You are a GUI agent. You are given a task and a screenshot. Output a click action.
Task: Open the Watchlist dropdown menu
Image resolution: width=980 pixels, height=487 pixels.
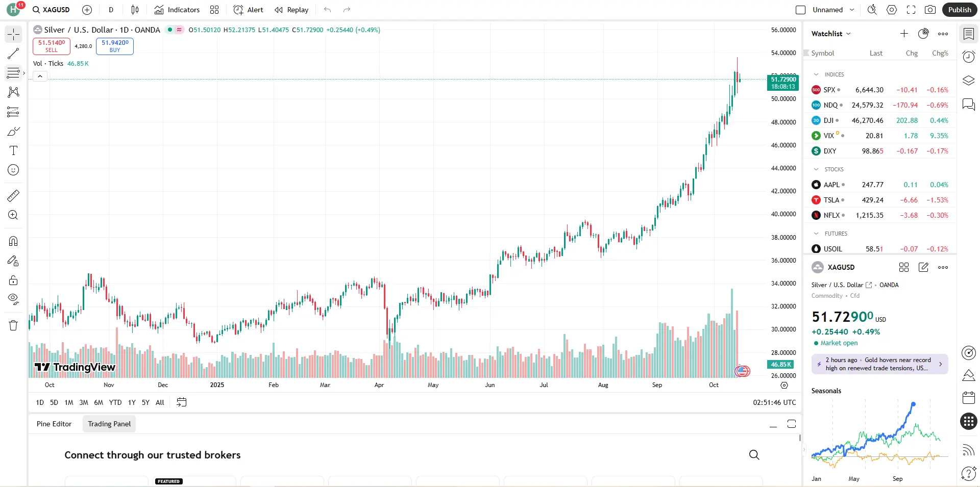tap(831, 34)
